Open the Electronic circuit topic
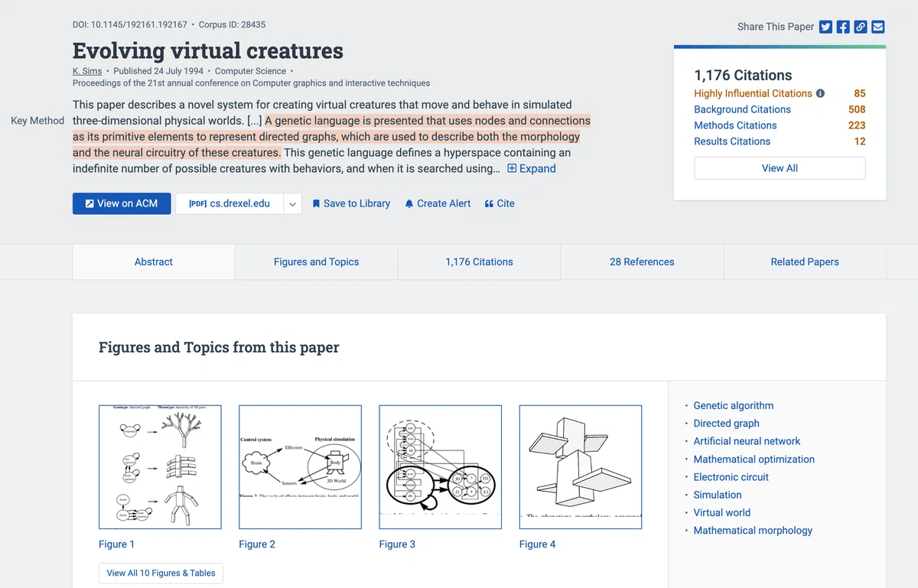The width and height of the screenshot is (918, 588). click(731, 477)
